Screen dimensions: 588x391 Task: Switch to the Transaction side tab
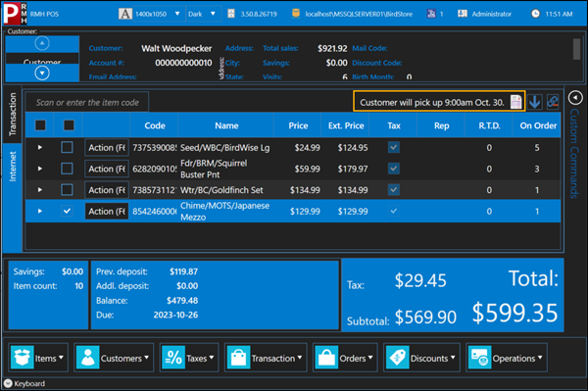(x=13, y=115)
